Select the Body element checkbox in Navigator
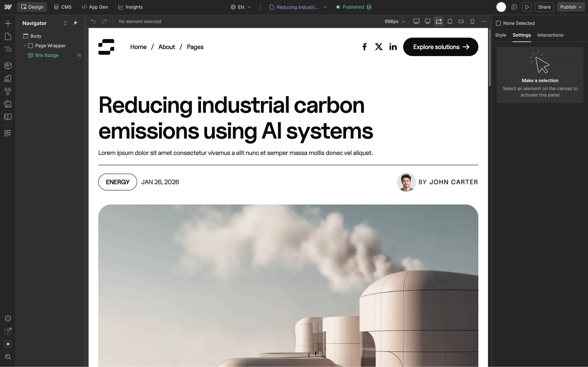This screenshot has width=588, height=367. 26,36
